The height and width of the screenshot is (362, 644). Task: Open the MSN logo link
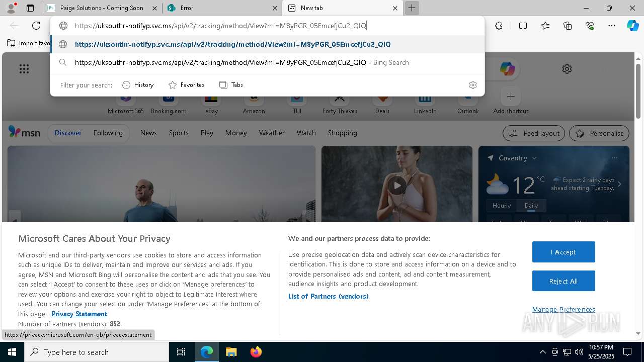coord(24,132)
